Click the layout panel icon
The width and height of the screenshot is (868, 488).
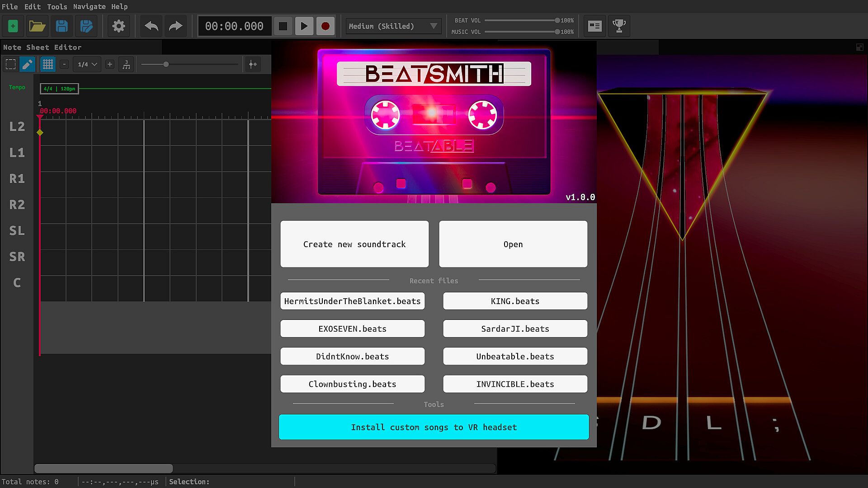(594, 26)
